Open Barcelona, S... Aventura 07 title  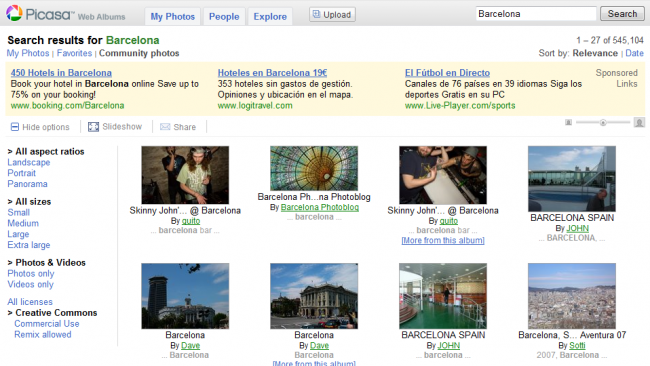[572, 334]
